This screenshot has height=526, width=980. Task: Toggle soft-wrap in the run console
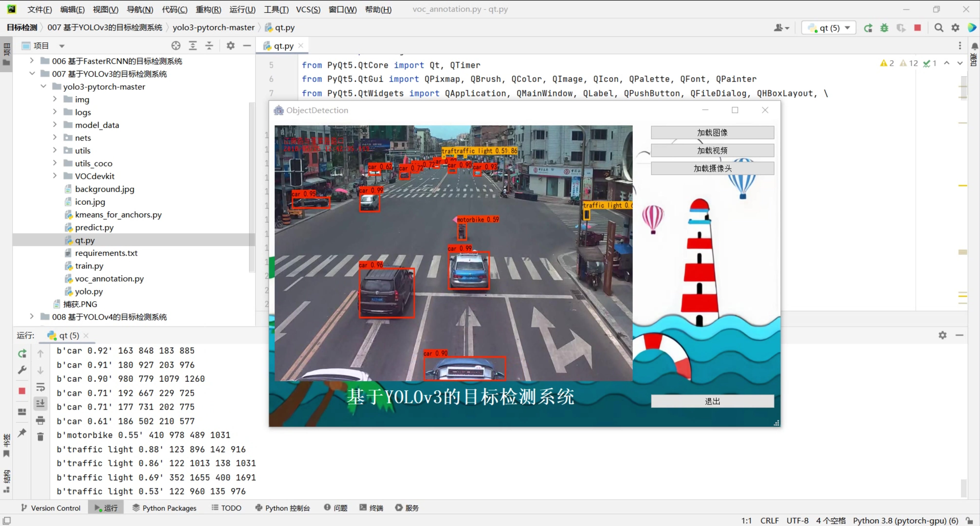coord(40,387)
